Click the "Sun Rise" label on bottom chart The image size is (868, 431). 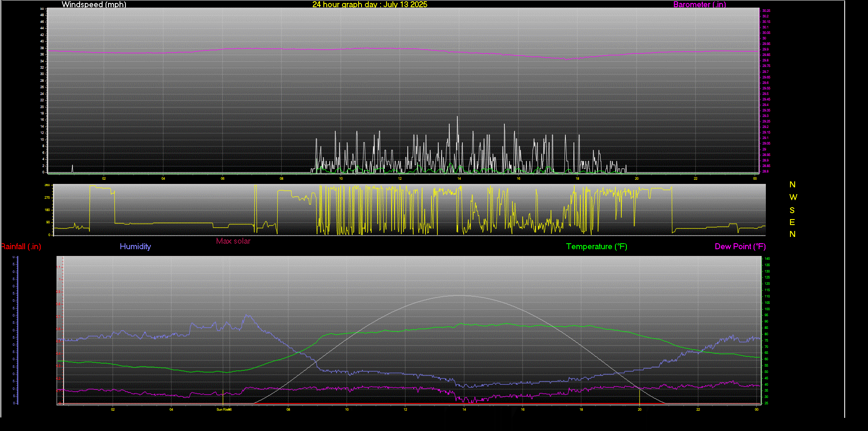223,409
